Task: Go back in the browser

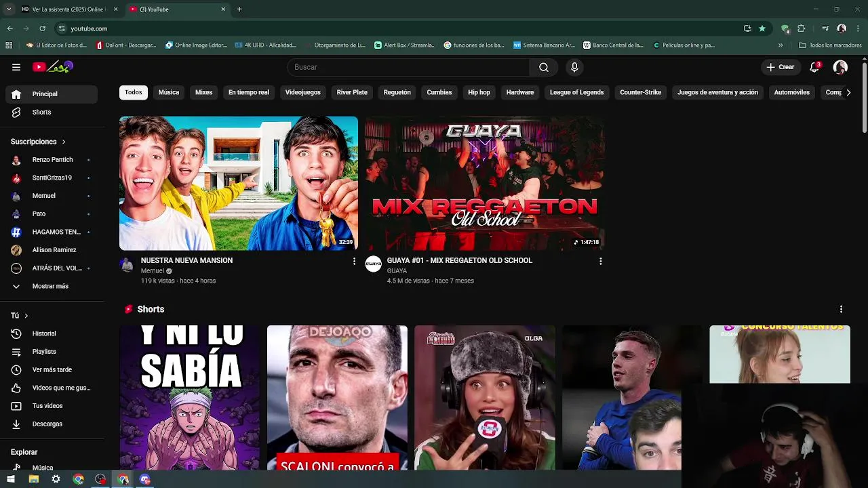Action: [9, 28]
